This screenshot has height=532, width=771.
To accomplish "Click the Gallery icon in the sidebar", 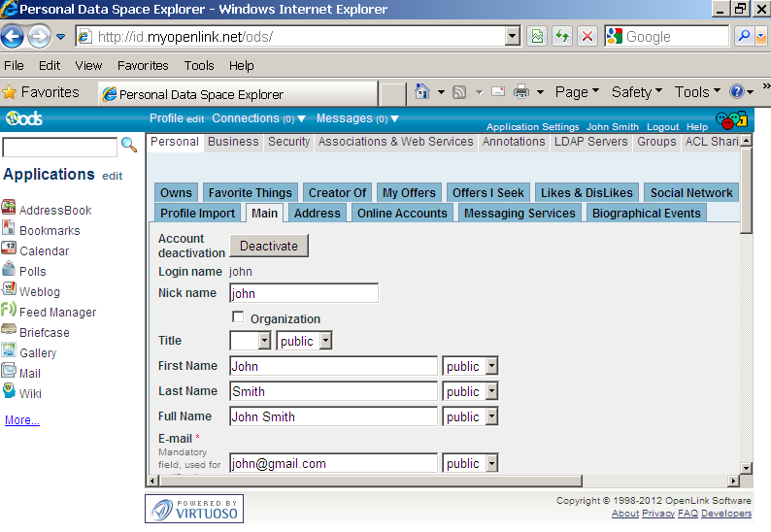I will pyautogui.click(x=9, y=351).
